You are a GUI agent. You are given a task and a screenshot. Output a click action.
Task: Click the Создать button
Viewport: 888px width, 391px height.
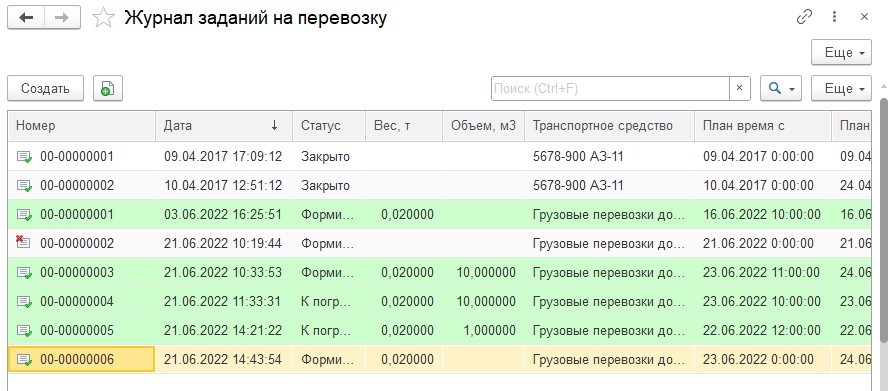pos(45,88)
